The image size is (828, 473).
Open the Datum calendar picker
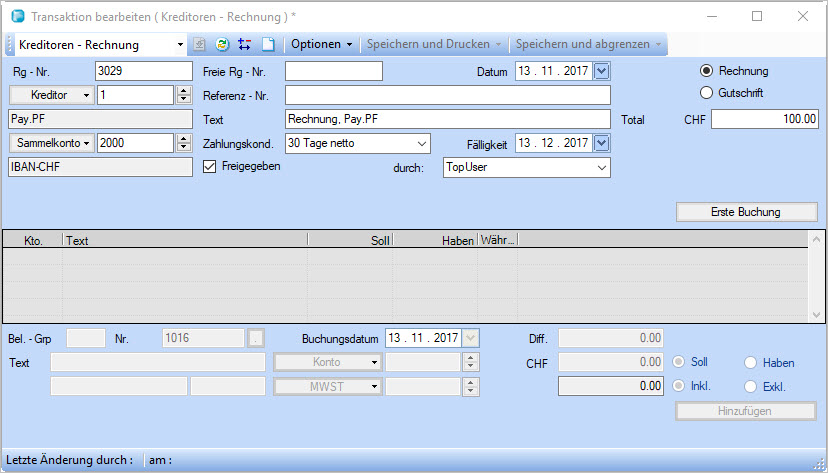(601, 71)
